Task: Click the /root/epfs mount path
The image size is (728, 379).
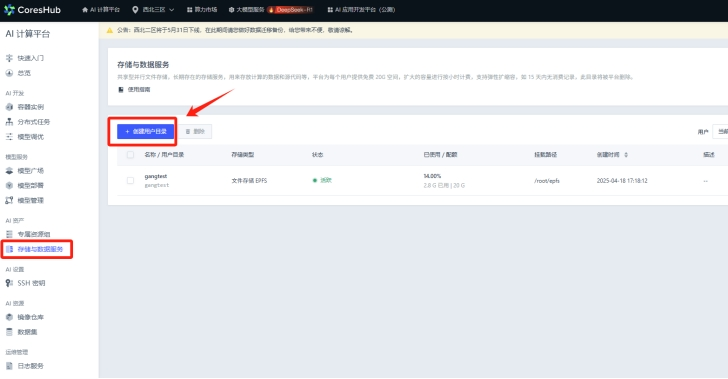Action: pos(547,180)
